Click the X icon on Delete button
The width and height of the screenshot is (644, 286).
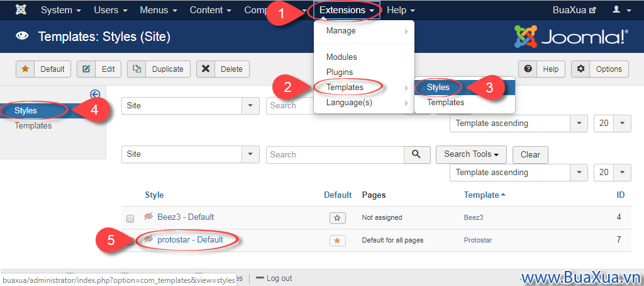click(206, 69)
